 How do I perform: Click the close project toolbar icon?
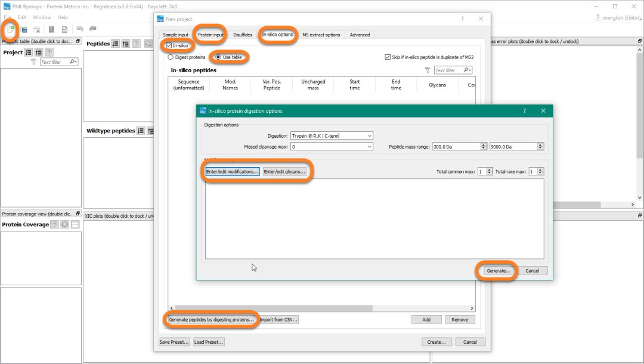(36, 29)
